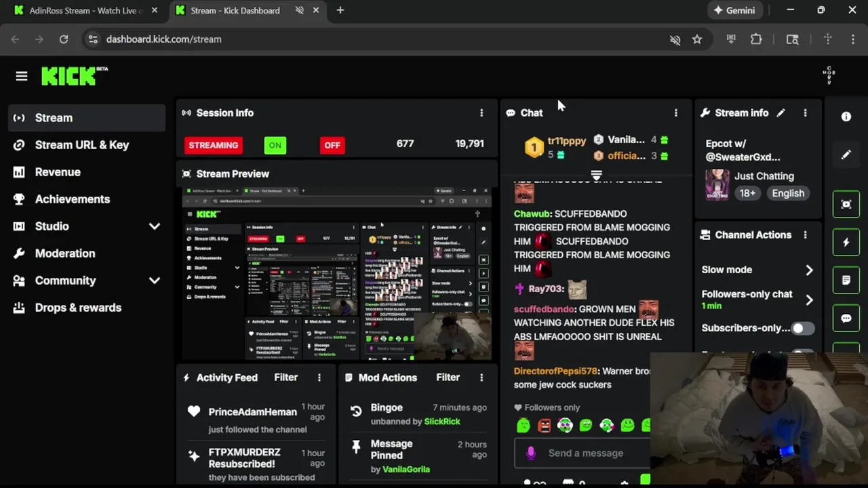
Task: Open Drops & rewards page
Action: click(86, 308)
